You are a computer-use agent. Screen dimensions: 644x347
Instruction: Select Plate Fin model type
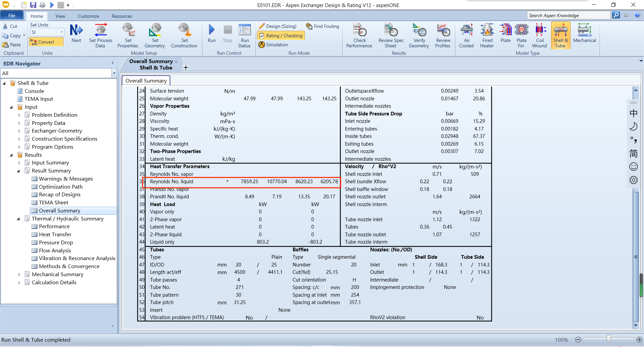[x=521, y=36]
